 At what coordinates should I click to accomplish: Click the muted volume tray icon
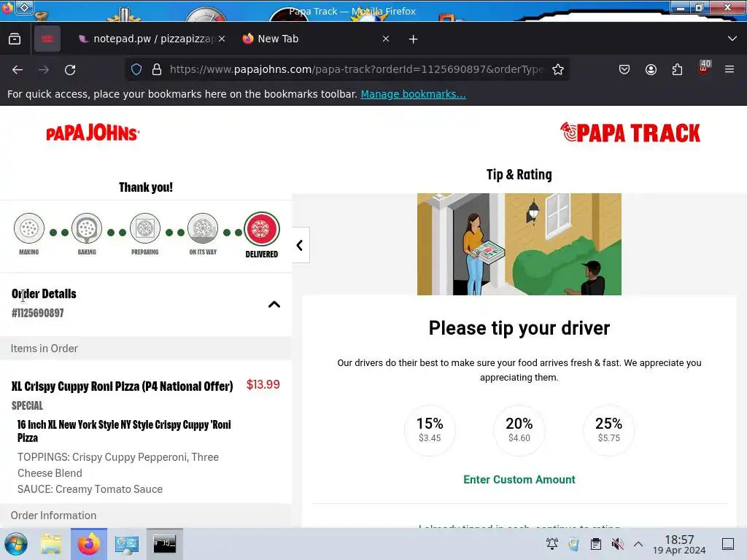click(x=617, y=544)
